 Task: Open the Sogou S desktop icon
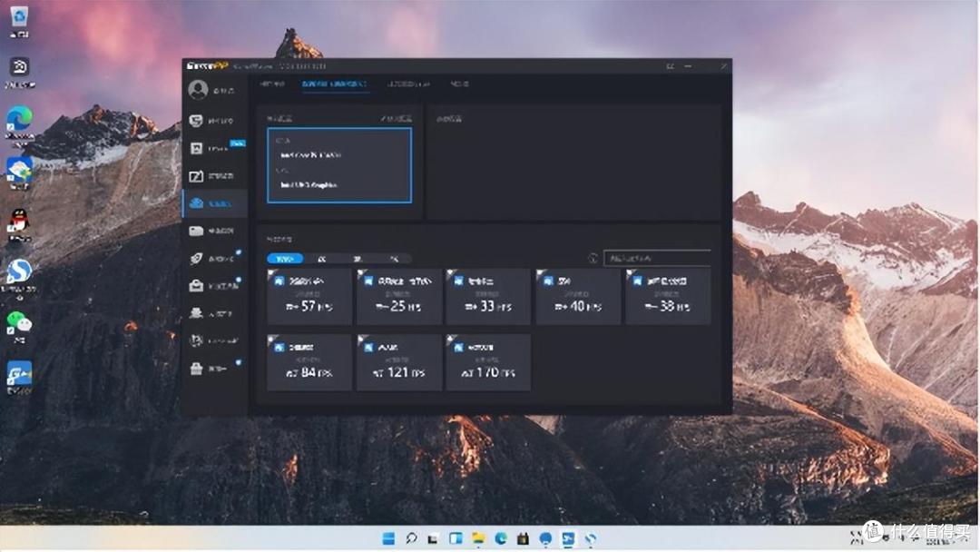tap(19, 276)
